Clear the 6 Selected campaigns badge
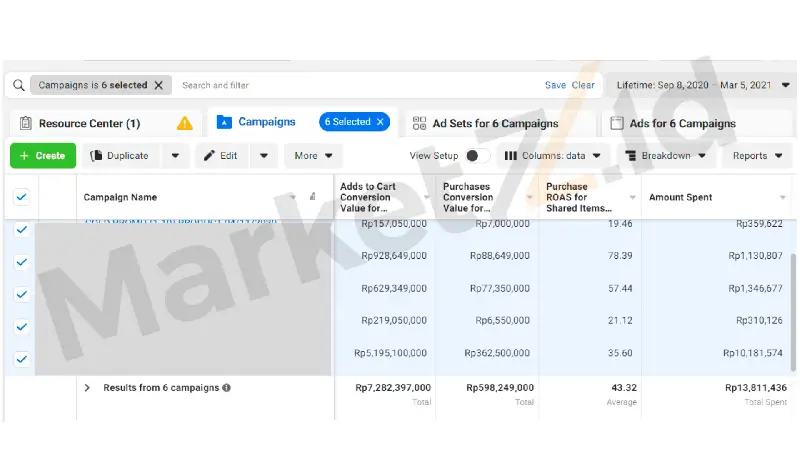Screen dimensions: 800x450 point(380,122)
